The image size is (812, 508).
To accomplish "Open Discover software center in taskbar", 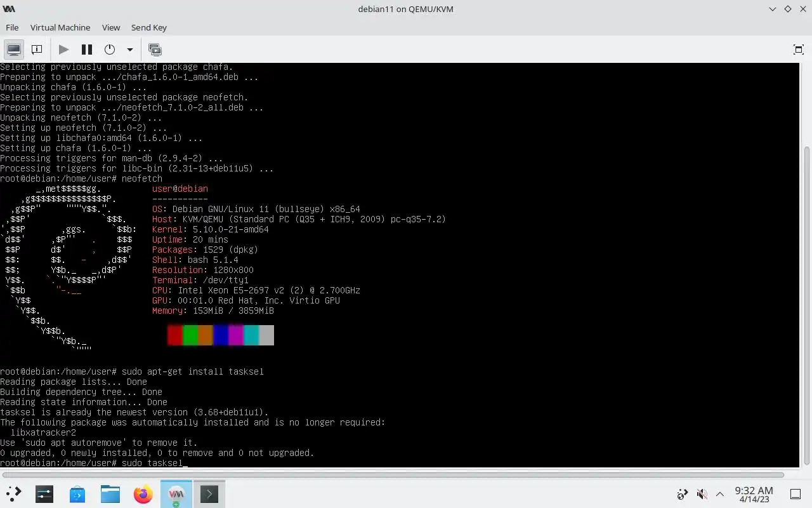I will [77, 493].
